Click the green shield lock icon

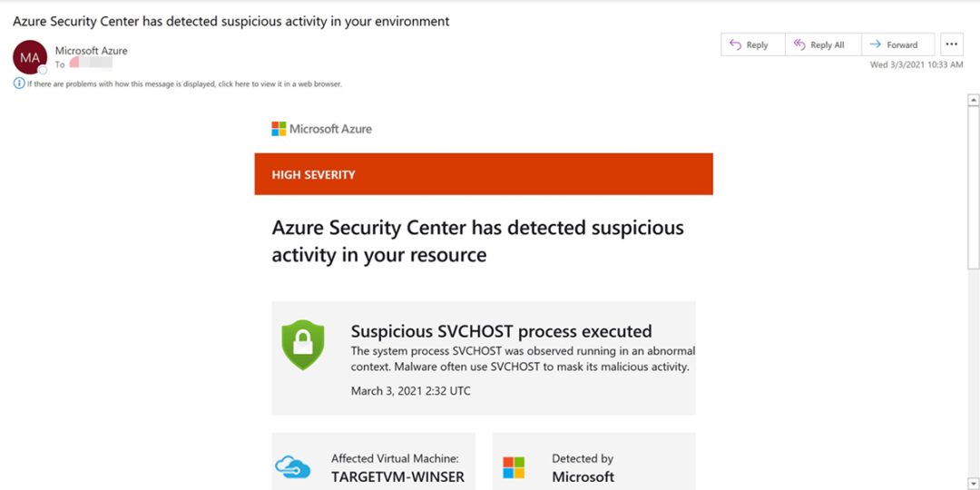303,345
